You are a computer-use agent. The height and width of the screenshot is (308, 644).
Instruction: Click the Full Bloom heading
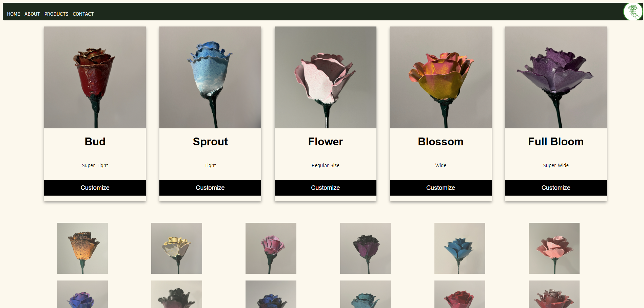(x=555, y=142)
